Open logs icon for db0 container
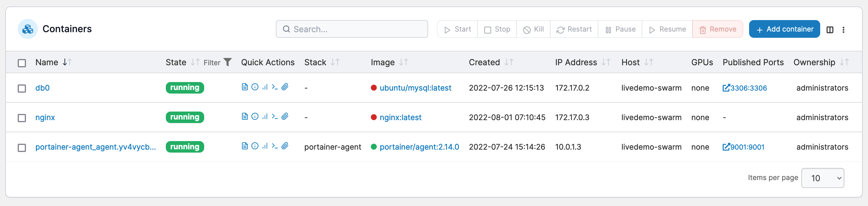Image resolution: width=868 pixels, height=206 pixels. pos(245,87)
